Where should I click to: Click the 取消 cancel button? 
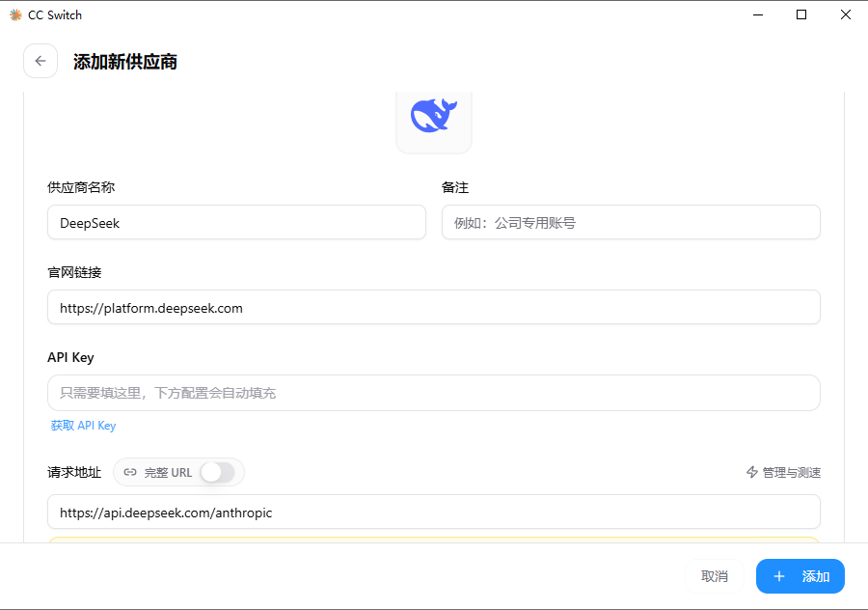pyautogui.click(x=714, y=576)
